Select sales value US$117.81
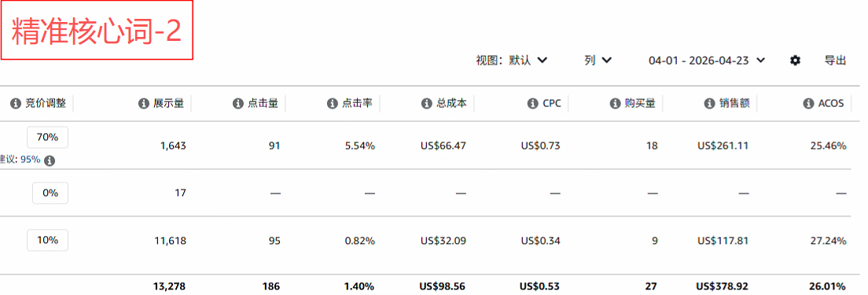The height and width of the screenshot is (295, 868). tap(723, 241)
